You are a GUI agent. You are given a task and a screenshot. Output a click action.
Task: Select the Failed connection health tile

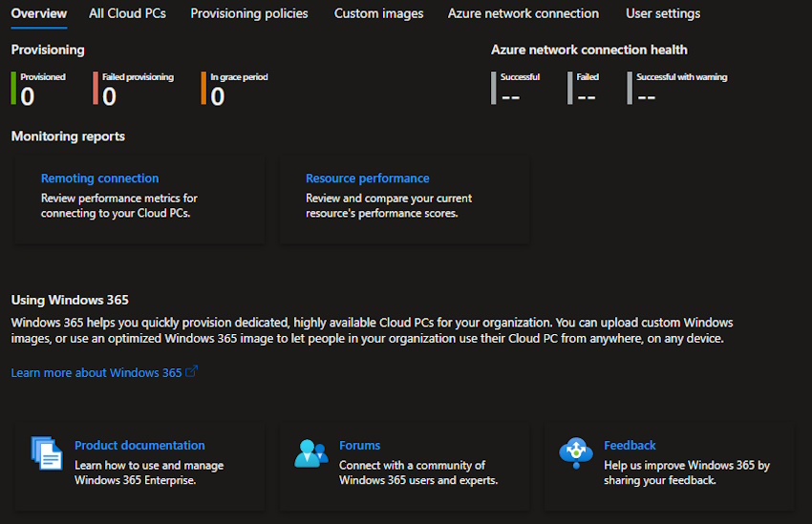click(583, 89)
